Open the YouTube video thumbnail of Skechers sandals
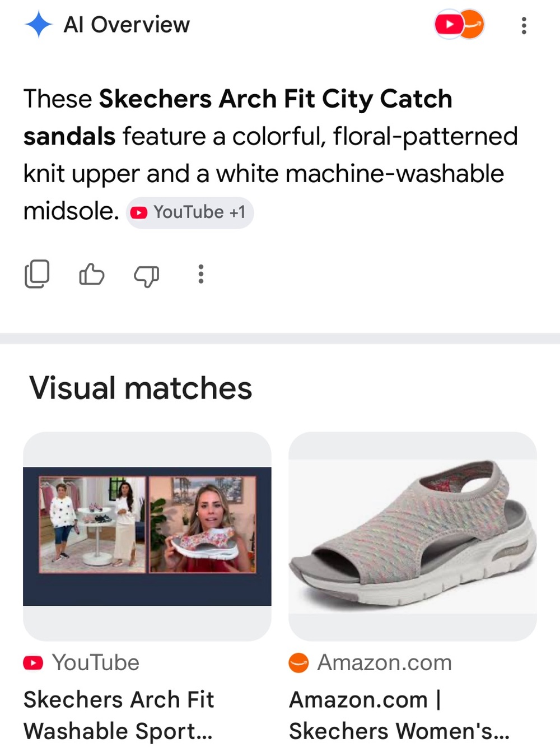 point(147,536)
